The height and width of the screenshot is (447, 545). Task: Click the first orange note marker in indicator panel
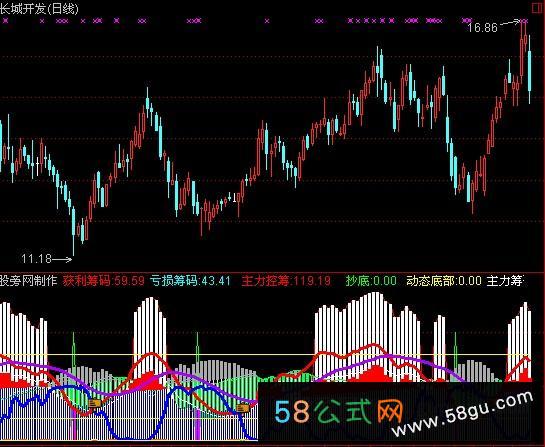tap(95, 403)
